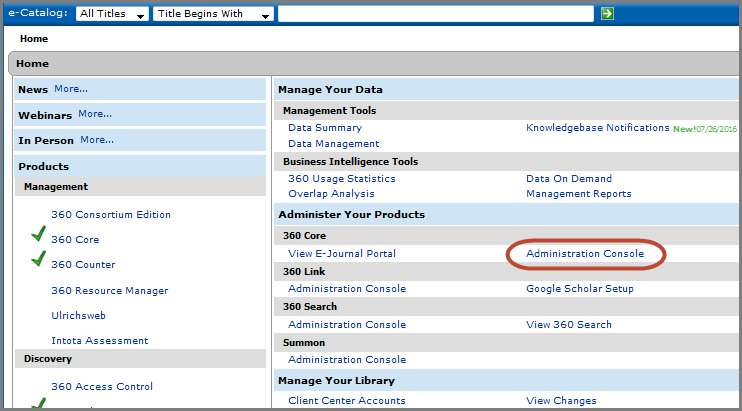Open Ulrichsweb product link

[x=79, y=315]
